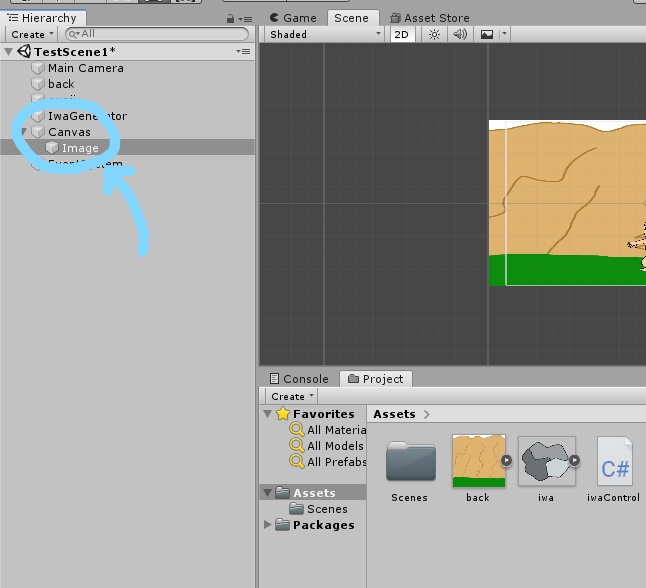Switch to the Game tab

tap(293, 18)
